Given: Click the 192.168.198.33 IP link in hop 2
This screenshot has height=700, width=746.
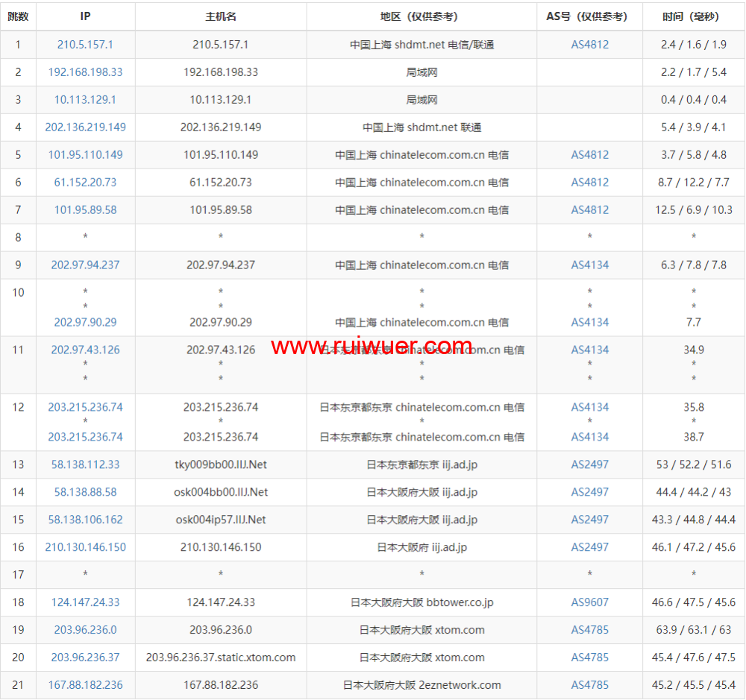Looking at the screenshot, I should point(85,72).
